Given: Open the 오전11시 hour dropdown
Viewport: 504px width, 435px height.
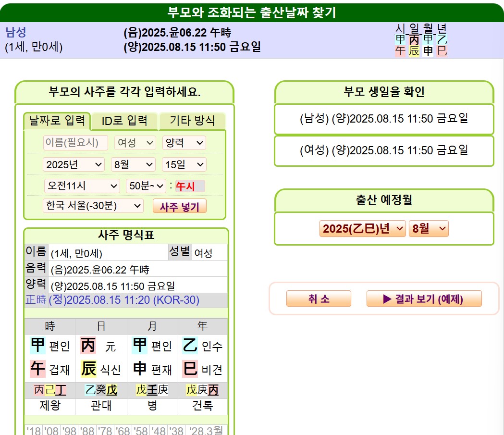Looking at the screenshot, I should 82,186.
